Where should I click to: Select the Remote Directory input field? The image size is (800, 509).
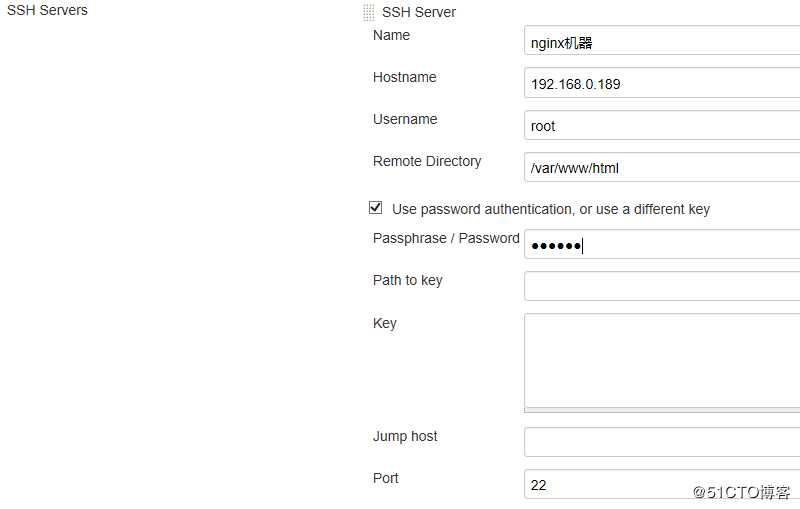(x=660, y=168)
